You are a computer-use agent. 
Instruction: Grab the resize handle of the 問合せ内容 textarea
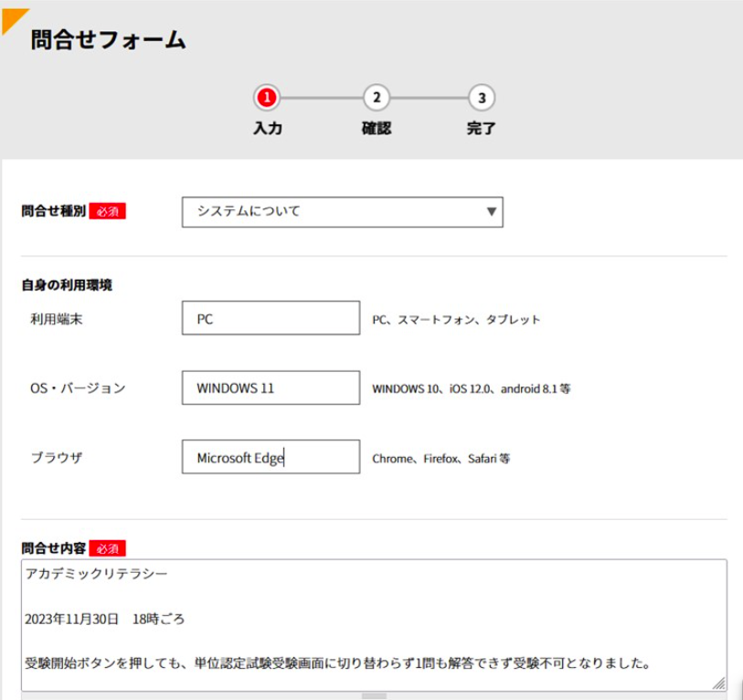click(720, 683)
